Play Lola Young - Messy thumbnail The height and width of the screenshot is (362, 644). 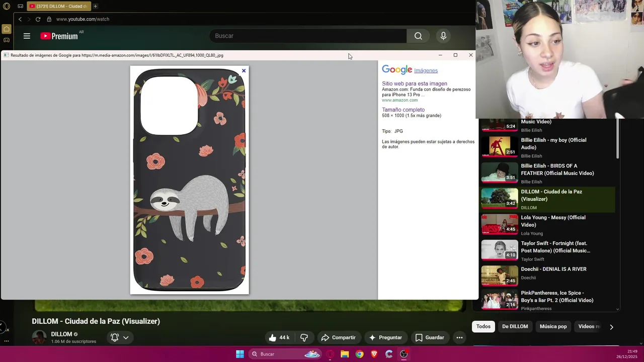coord(500,224)
